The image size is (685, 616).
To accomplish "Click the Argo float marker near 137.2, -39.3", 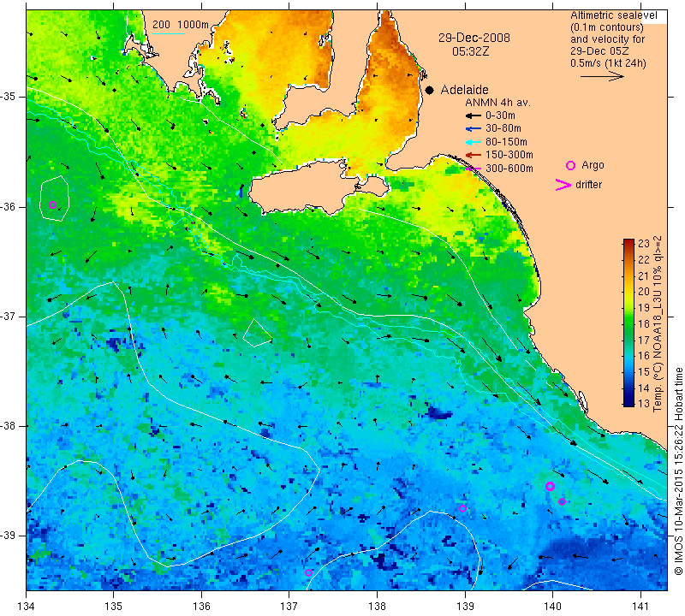I will (x=308, y=572).
